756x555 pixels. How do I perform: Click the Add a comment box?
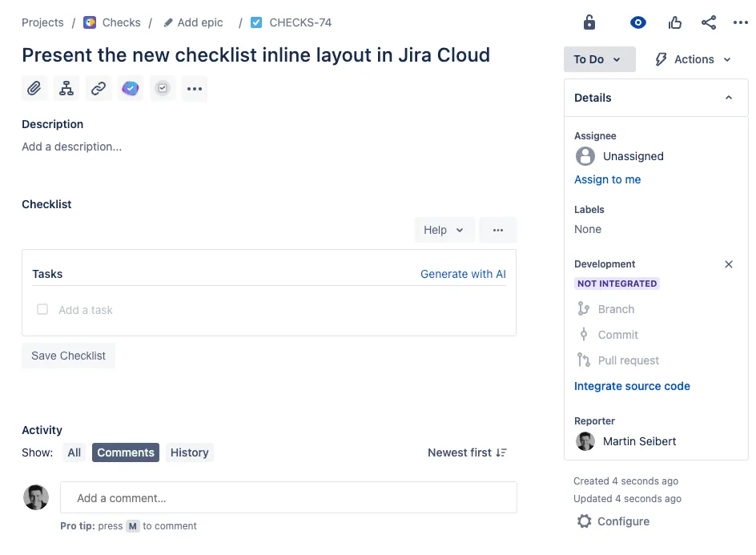click(x=288, y=497)
